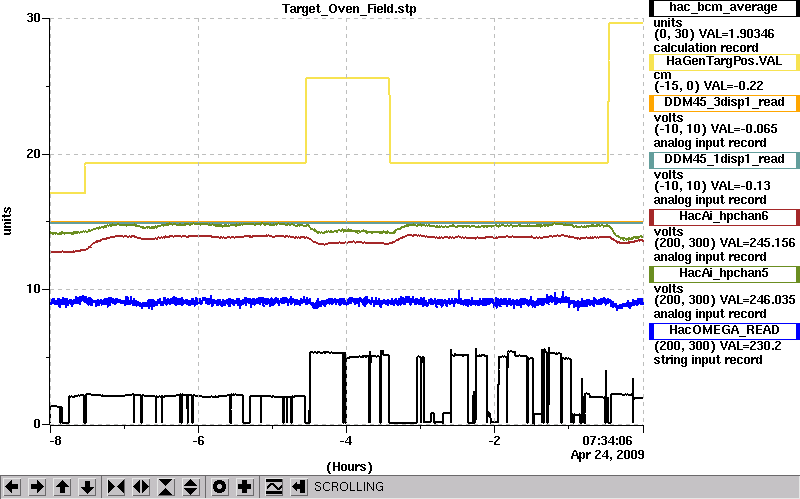
Task: Select the hac_bcm_average legend entry
Action: pos(723,8)
